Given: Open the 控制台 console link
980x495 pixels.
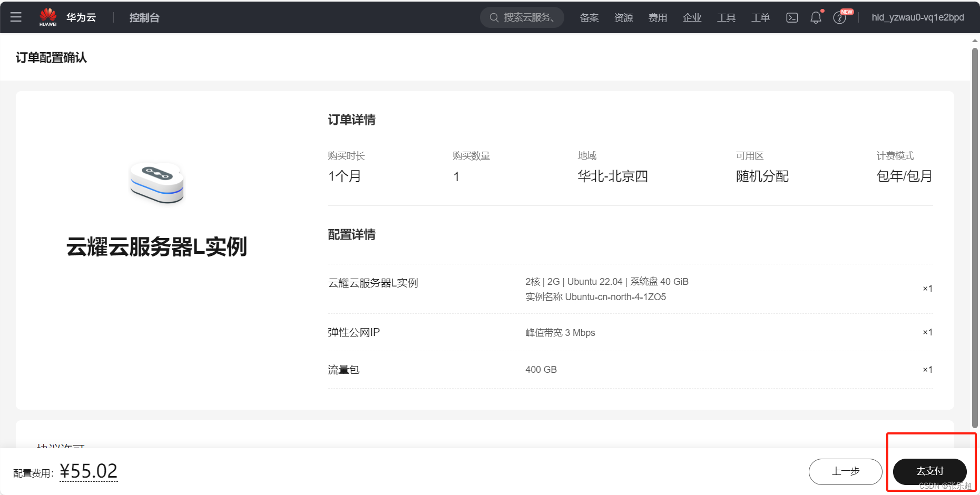Looking at the screenshot, I should click(144, 17).
